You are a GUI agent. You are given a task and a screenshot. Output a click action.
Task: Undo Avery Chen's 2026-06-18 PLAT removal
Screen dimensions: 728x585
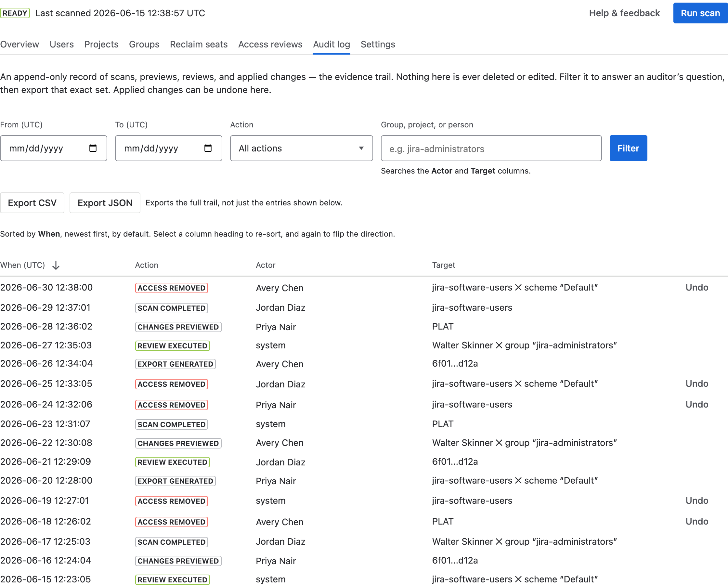(x=696, y=521)
